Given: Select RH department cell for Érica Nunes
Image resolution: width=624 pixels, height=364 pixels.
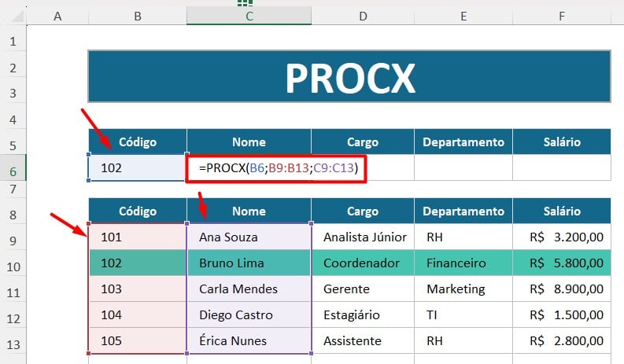Looking at the screenshot, I should tap(463, 340).
